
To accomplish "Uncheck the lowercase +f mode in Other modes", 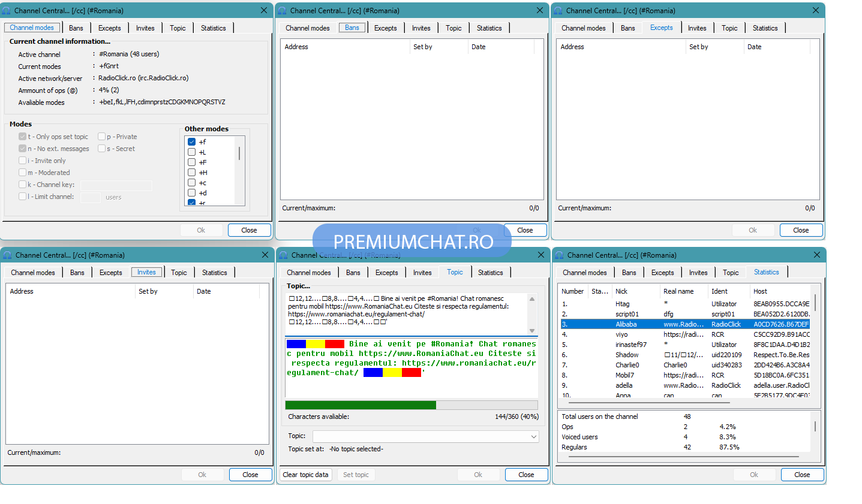I will click(192, 142).
